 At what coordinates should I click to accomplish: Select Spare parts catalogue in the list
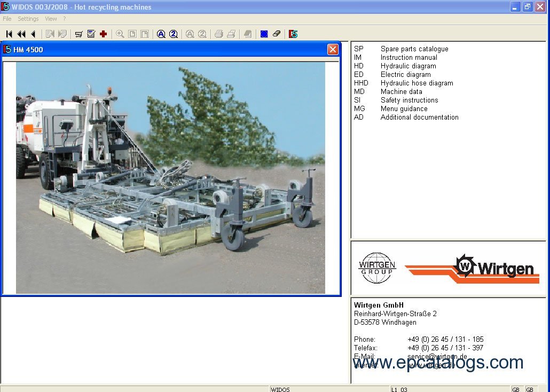[414, 49]
